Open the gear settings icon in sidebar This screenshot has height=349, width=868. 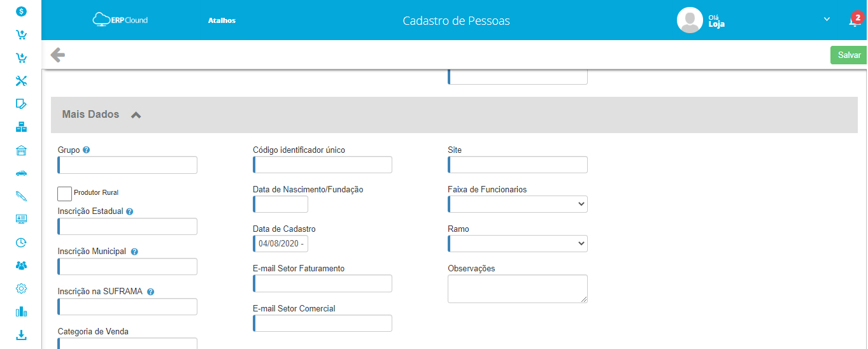coord(21,288)
